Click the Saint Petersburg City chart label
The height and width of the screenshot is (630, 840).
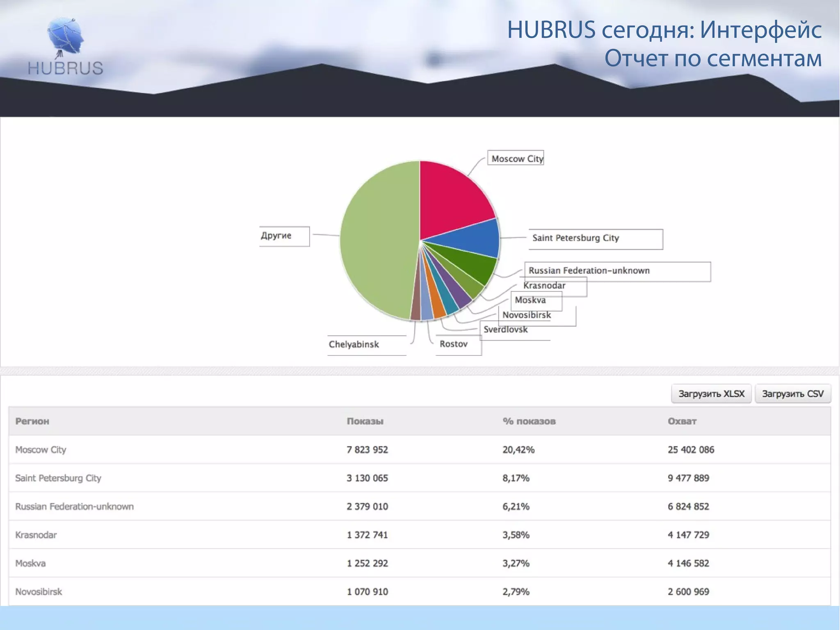click(x=596, y=239)
